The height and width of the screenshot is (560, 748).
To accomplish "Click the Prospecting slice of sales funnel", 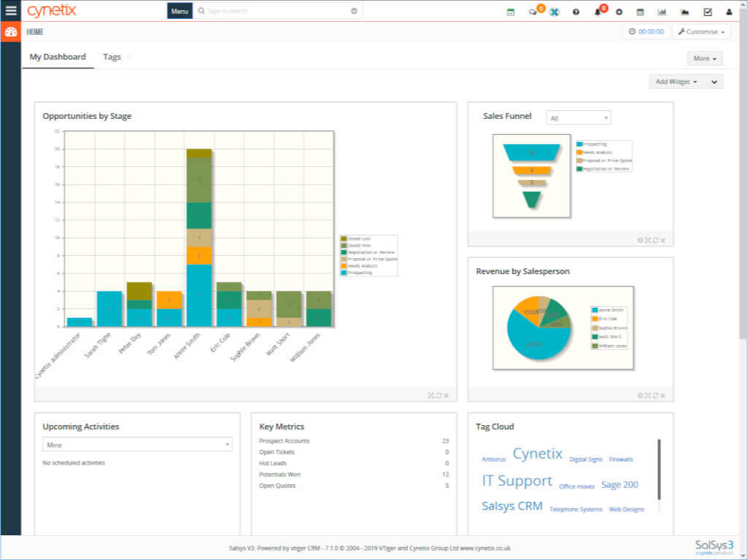I will 531,152.
